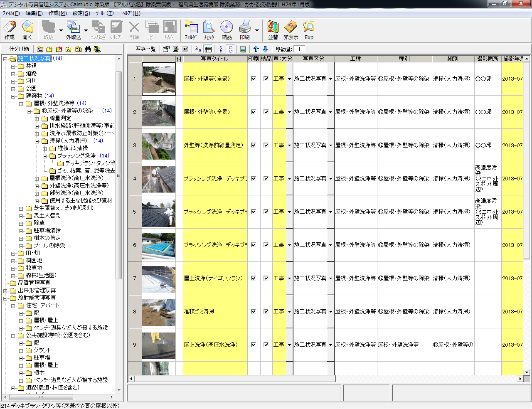Screen dimensions: 532x409
Task: Open the 工事 dropdown in row 2
Action: 289,112
